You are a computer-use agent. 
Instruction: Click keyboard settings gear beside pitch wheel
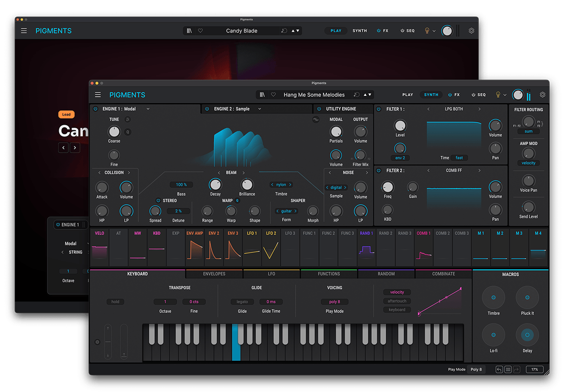pyautogui.click(x=97, y=342)
